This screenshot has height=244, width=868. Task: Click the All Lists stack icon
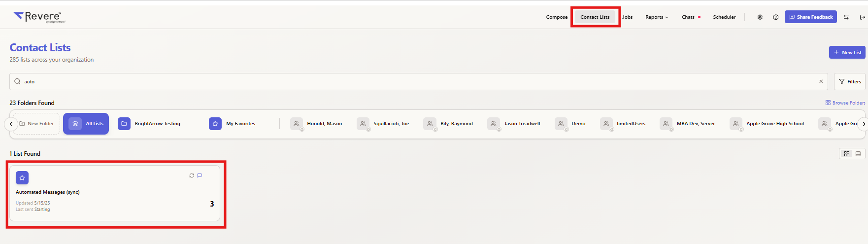coord(75,124)
